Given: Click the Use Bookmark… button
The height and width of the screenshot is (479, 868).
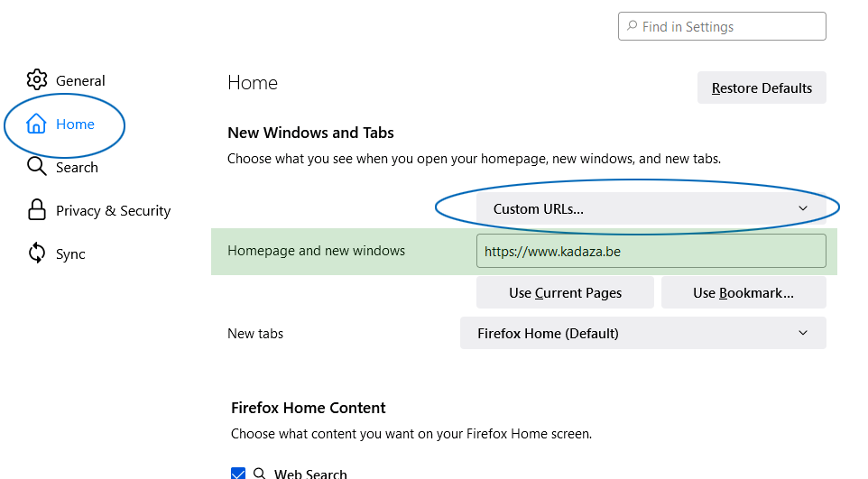Looking at the screenshot, I should tap(743, 293).
